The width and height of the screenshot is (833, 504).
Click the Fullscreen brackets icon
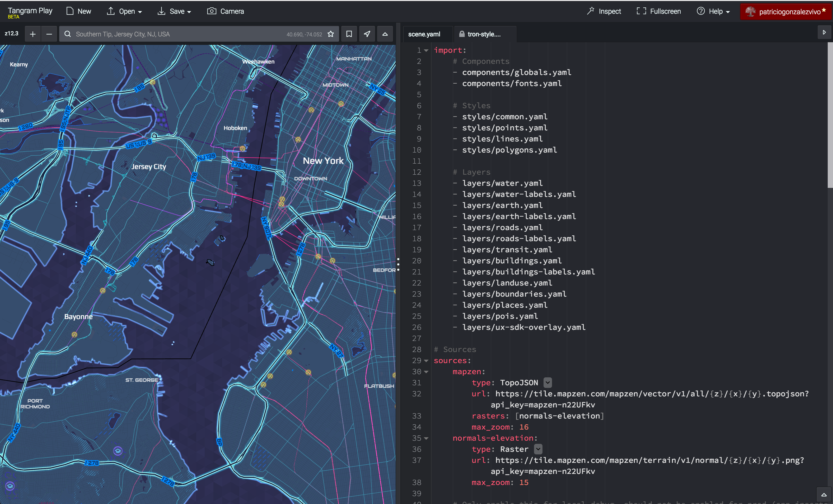tap(641, 11)
